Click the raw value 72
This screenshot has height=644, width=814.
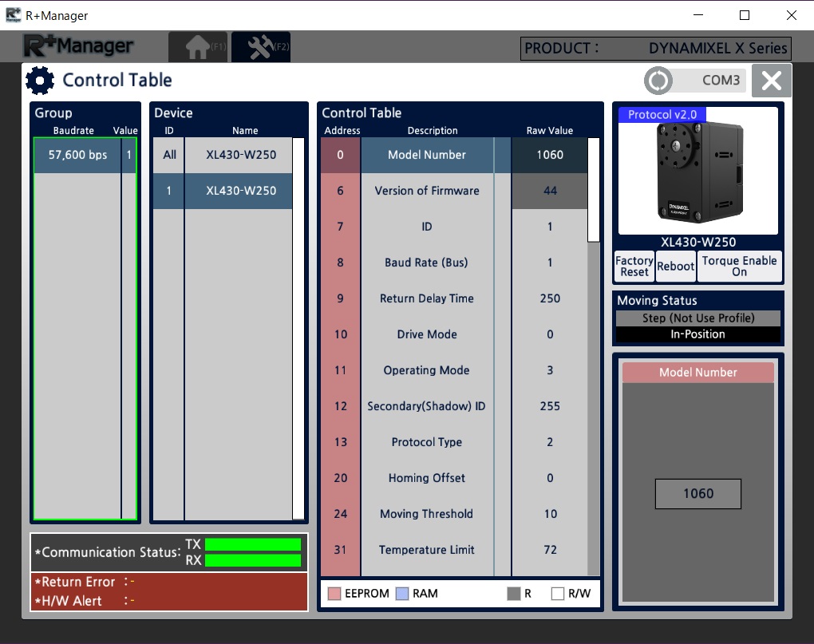click(551, 550)
